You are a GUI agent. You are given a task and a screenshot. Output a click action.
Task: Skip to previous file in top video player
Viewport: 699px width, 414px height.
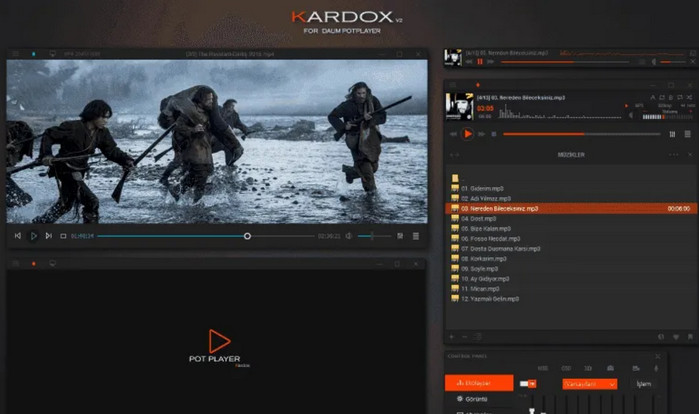18,236
